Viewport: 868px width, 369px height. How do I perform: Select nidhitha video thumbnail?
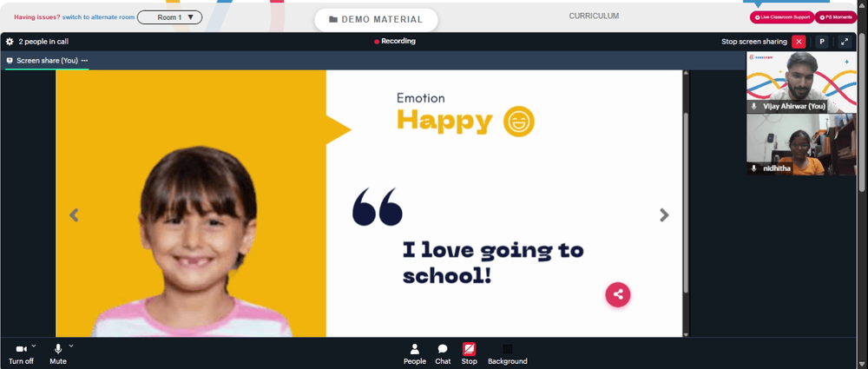click(x=801, y=144)
